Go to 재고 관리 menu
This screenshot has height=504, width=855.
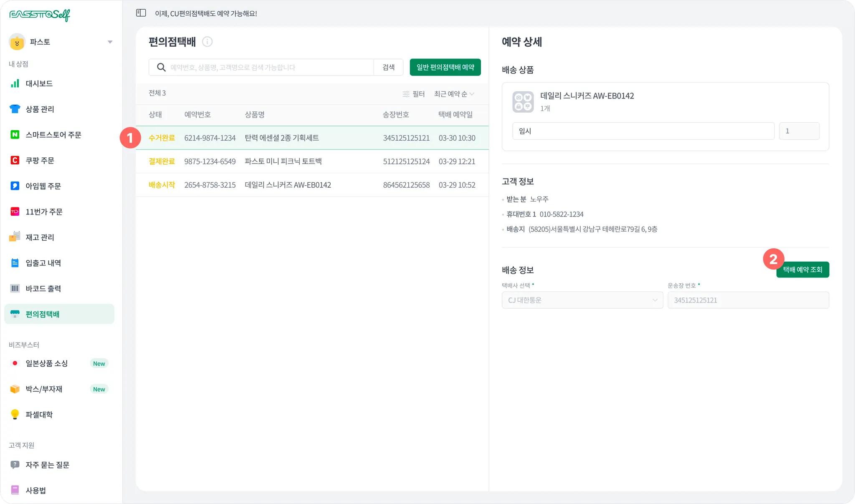coord(40,237)
